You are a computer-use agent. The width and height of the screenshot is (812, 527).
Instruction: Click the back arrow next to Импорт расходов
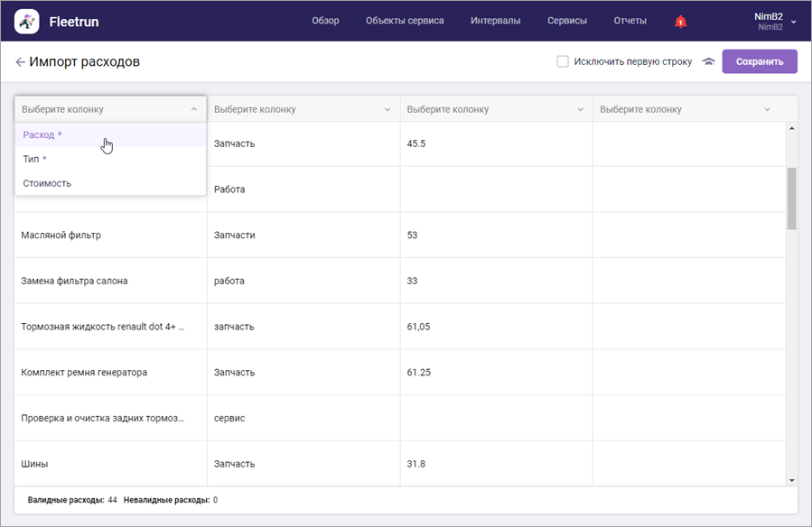coord(20,62)
